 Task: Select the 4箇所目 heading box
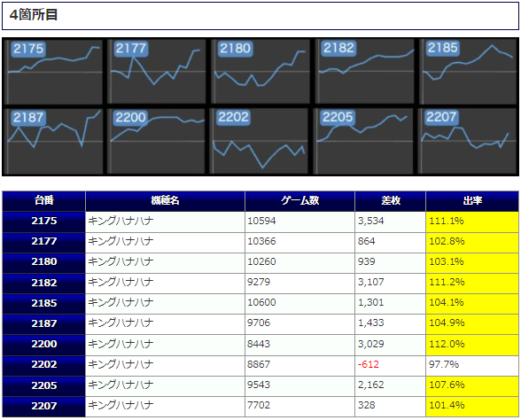point(260,16)
